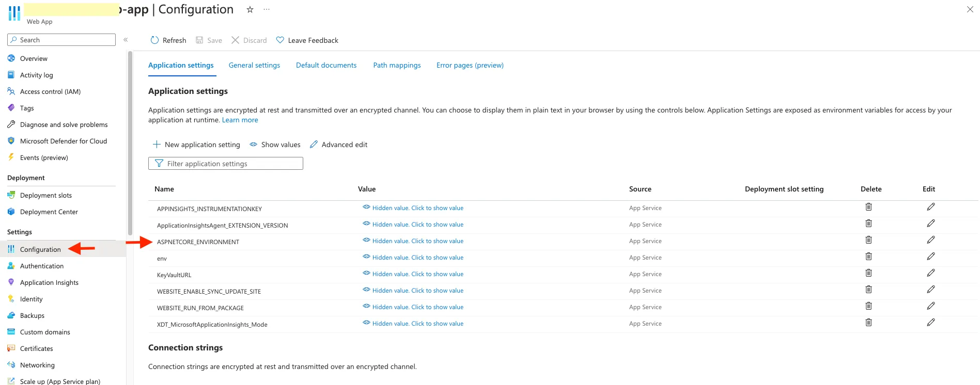Image resolution: width=980 pixels, height=385 pixels.
Task: Delete the ASPNETCORE_ENVIRONMENT setting
Action: tap(868, 240)
